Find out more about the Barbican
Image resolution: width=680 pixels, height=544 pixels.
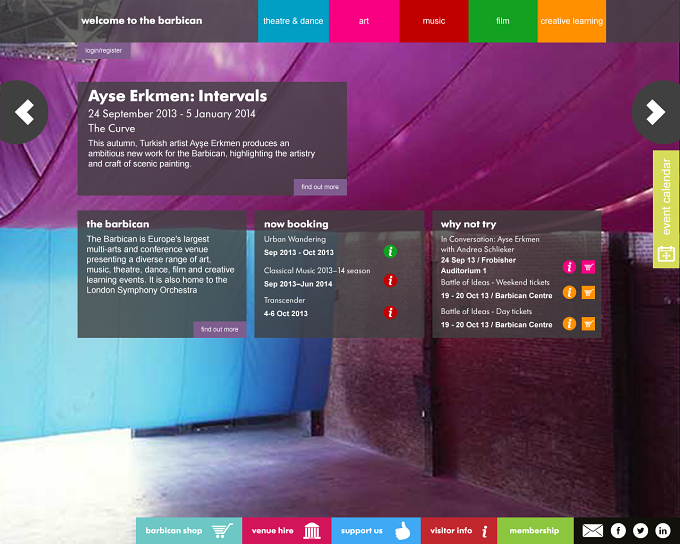[219, 329]
